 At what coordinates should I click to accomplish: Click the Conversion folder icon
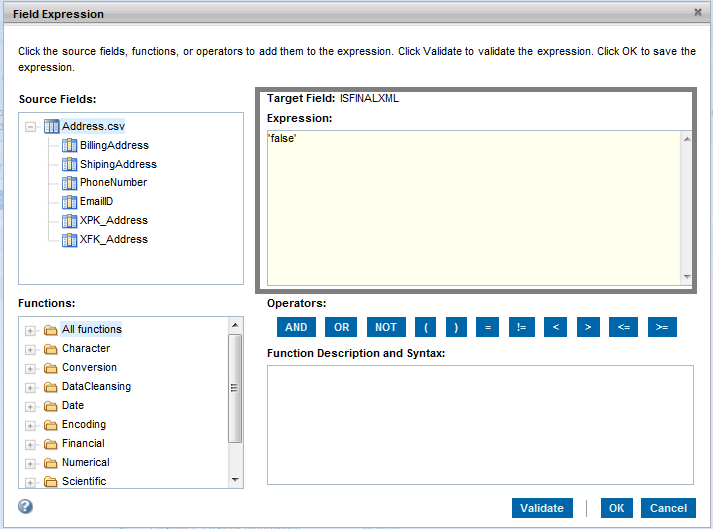click(50, 368)
